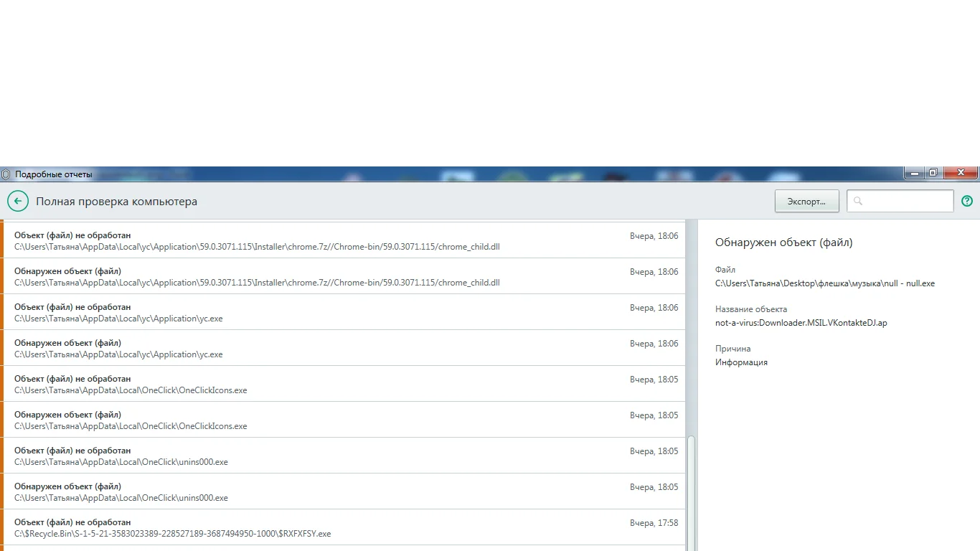Select the 'не обработан' row for yc.exe
Viewport: 980px width, 551px height.
pos(343,312)
